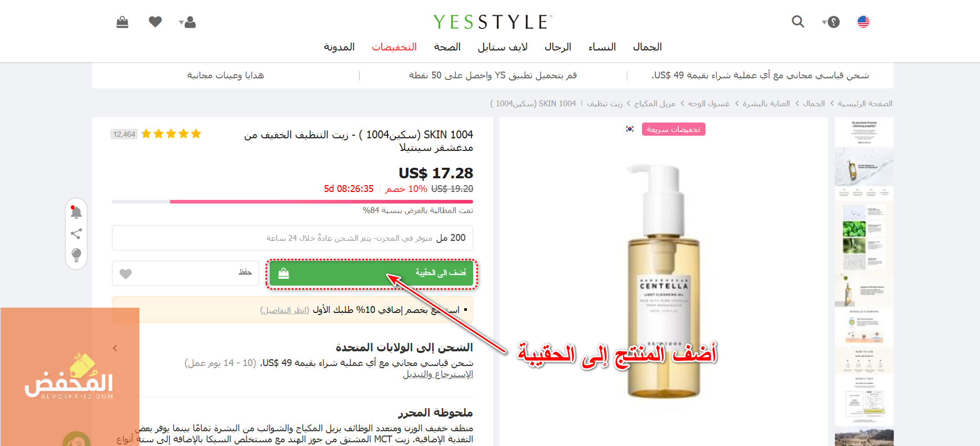980x446 pixels.
Task: Open the shopping bag icon in header
Action: (122, 22)
